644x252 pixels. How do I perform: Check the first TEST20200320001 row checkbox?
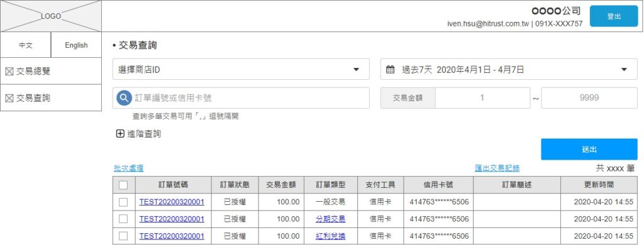tap(123, 202)
